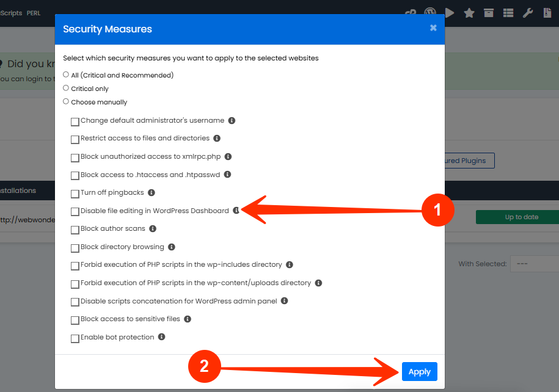Select the Critical only option
Screen dimensions: 559x392
click(x=65, y=88)
